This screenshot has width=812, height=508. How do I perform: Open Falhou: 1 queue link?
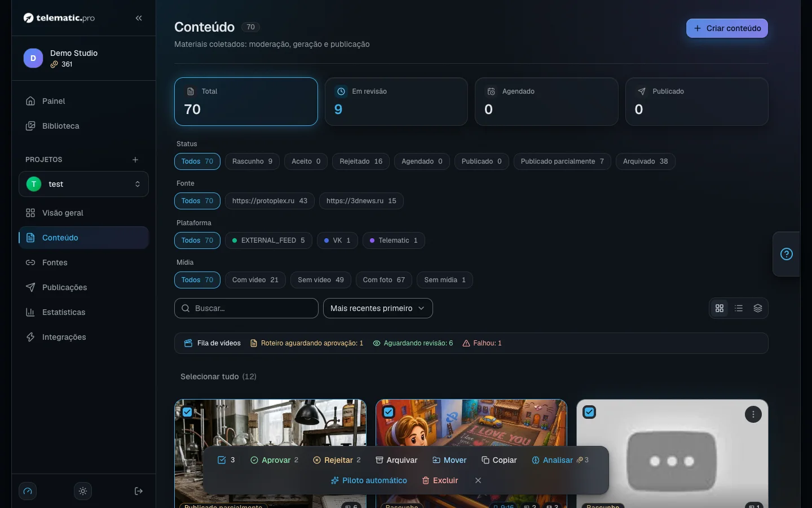(482, 343)
